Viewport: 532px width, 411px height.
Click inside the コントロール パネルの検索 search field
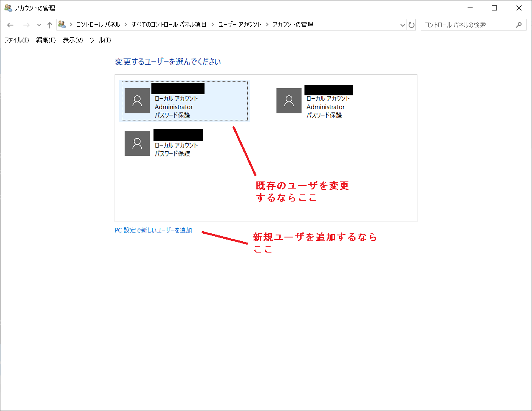coord(464,25)
